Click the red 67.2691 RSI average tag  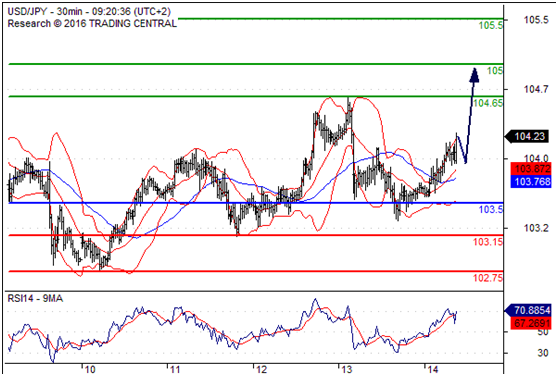coord(531,323)
